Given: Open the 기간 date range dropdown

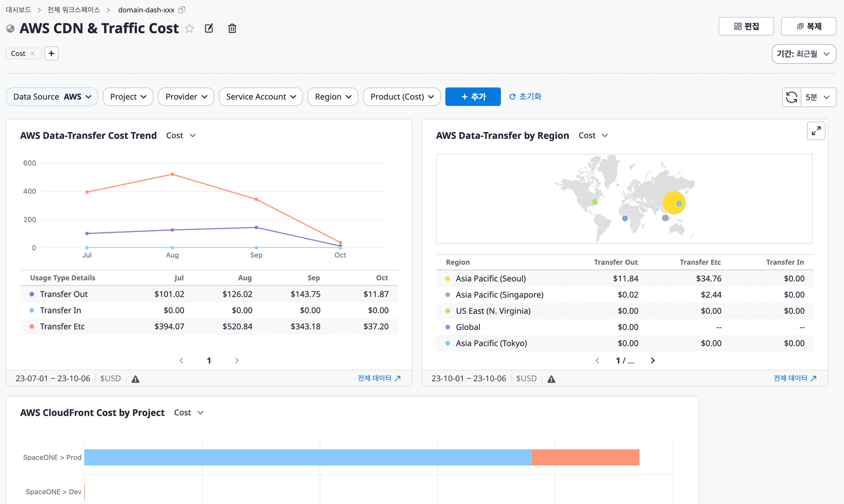Looking at the screenshot, I should 803,54.
